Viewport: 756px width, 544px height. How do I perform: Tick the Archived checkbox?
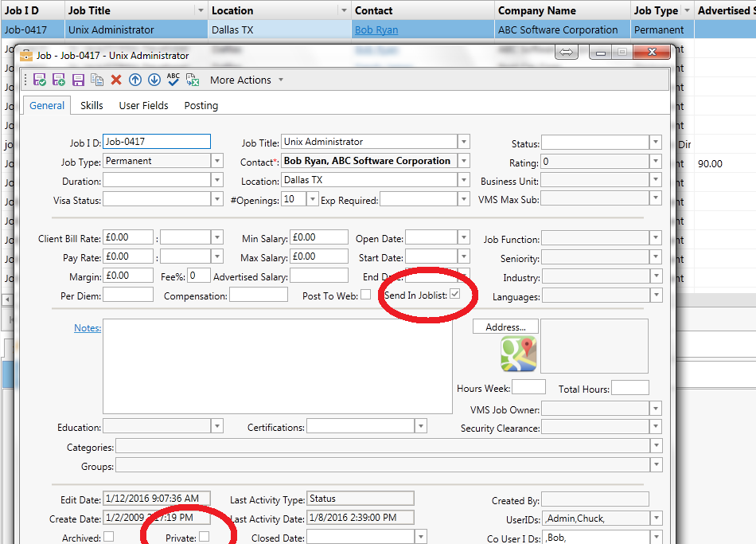pos(108,537)
